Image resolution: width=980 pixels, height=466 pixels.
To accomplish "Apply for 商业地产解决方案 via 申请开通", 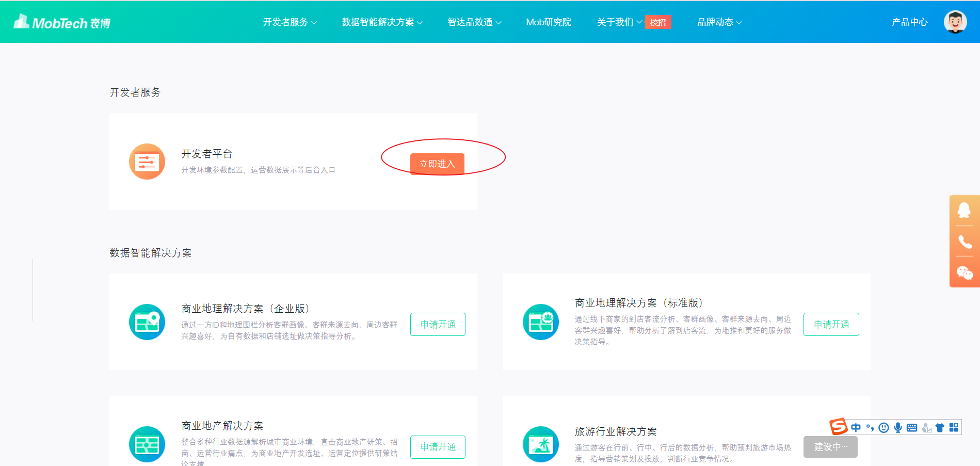I will pyautogui.click(x=437, y=447).
